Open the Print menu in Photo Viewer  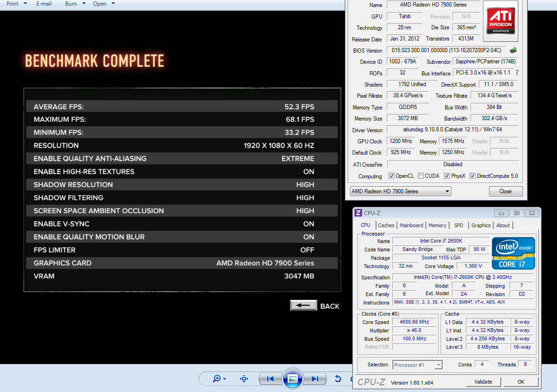(13, 4)
